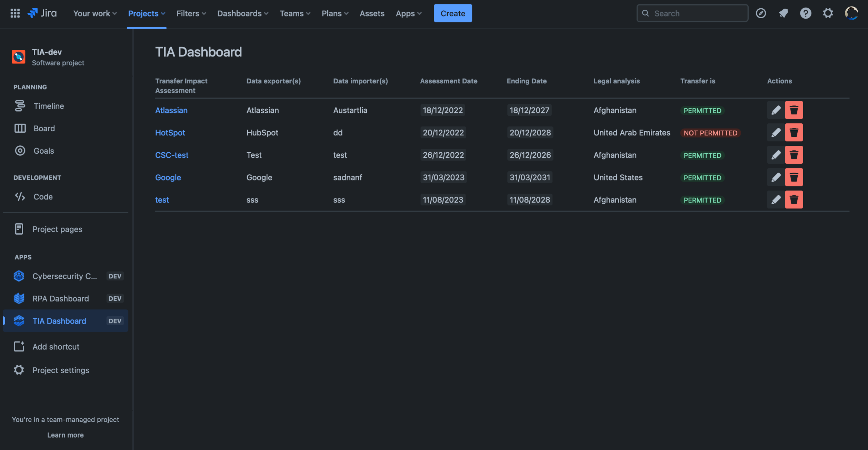Open Assets in top navigation
Screen dimensions: 868x450
point(372,13)
